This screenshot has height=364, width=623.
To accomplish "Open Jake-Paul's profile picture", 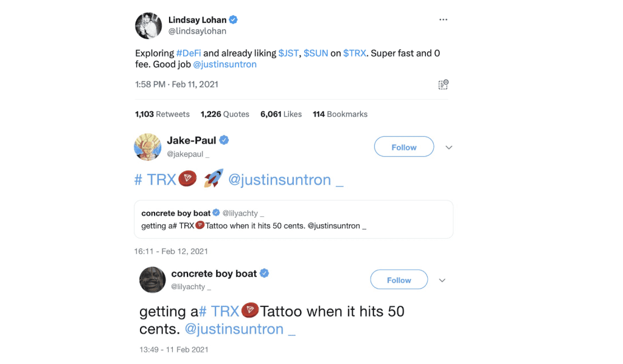I will [x=147, y=147].
